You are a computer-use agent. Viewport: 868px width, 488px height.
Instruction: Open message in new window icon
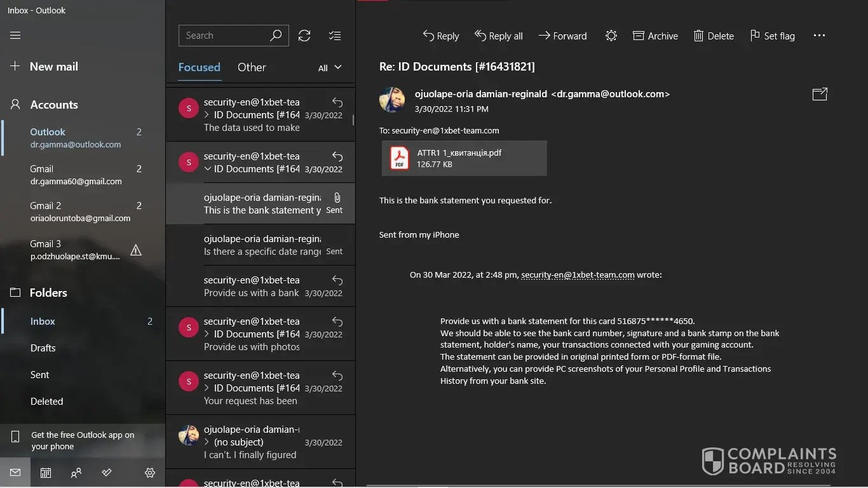tap(820, 94)
